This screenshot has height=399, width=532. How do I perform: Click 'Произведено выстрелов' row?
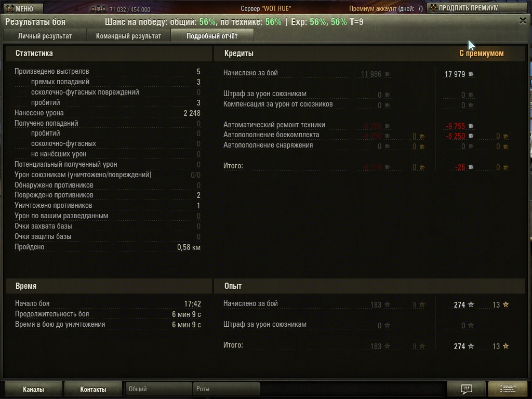click(x=107, y=71)
